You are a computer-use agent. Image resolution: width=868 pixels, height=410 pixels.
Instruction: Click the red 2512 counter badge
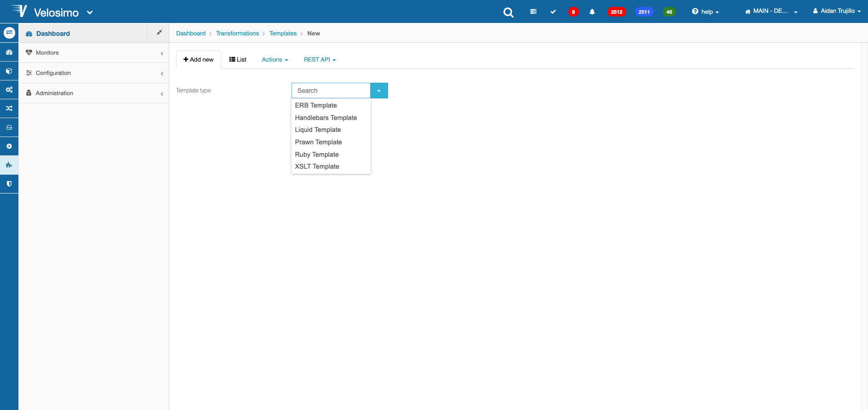coord(617,12)
